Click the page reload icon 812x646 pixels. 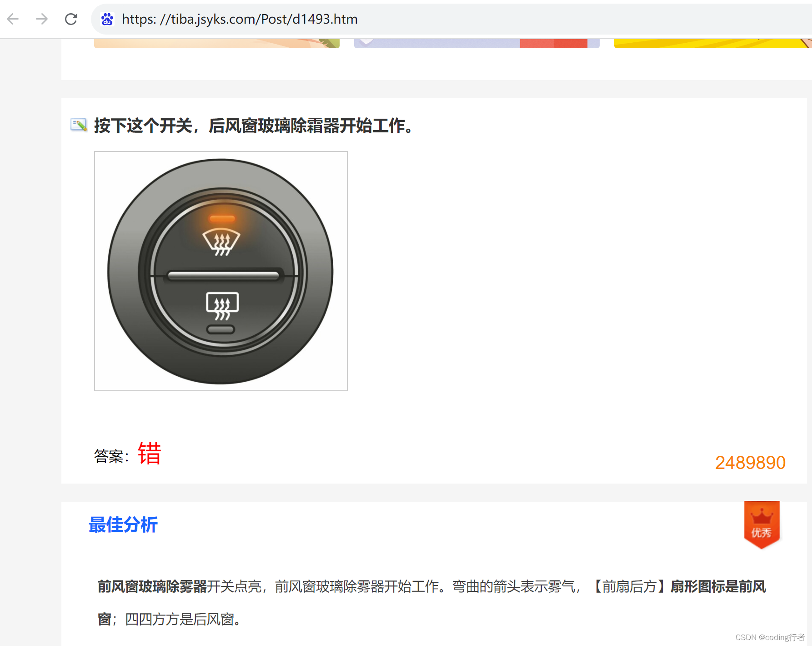(x=71, y=19)
